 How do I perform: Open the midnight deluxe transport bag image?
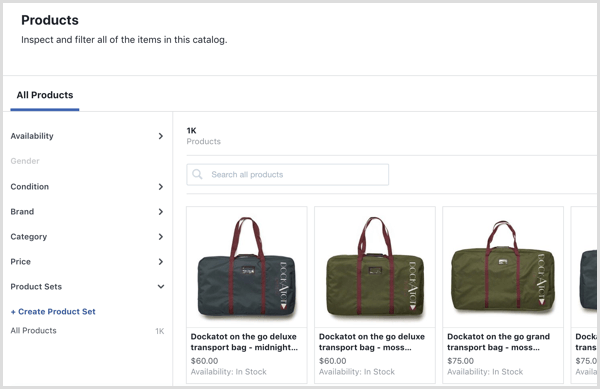point(247,267)
